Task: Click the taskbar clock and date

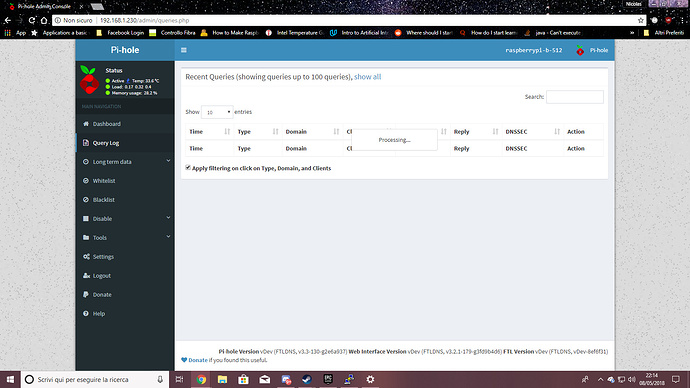Action: pyautogui.click(x=652, y=379)
